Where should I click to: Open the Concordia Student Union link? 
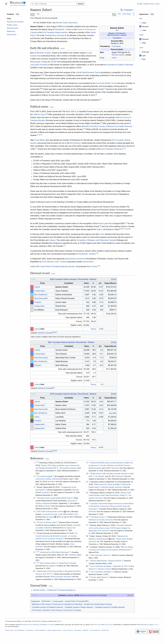(106, 83)
